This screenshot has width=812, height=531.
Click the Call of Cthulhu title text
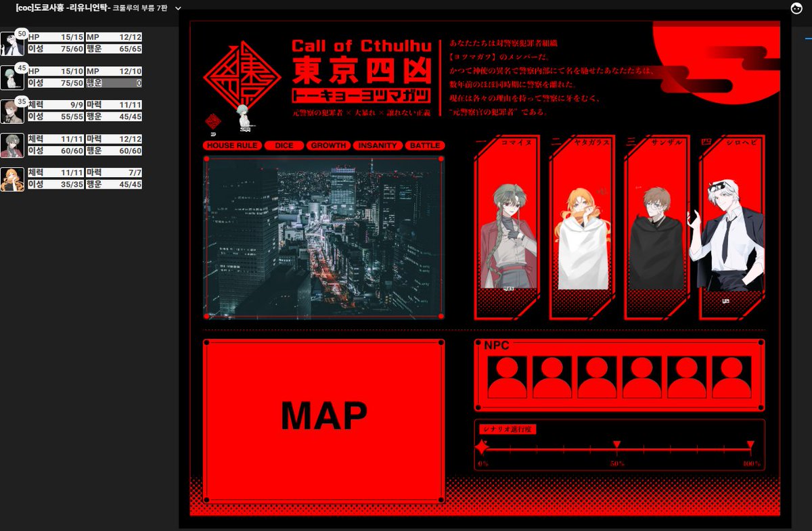coord(363,46)
